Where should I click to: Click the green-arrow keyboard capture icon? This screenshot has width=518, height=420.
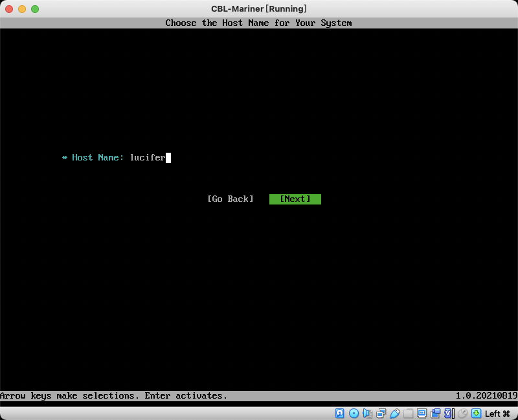[477, 413]
